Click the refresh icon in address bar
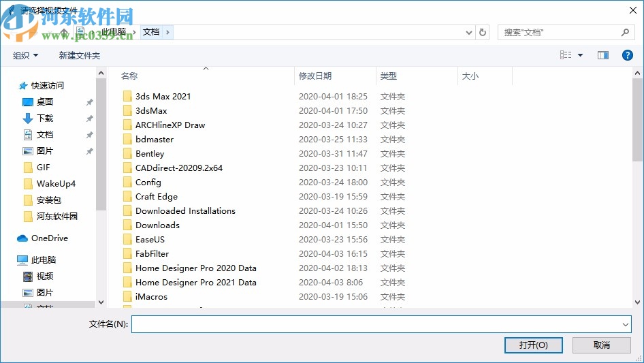 pyautogui.click(x=483, y=32)
